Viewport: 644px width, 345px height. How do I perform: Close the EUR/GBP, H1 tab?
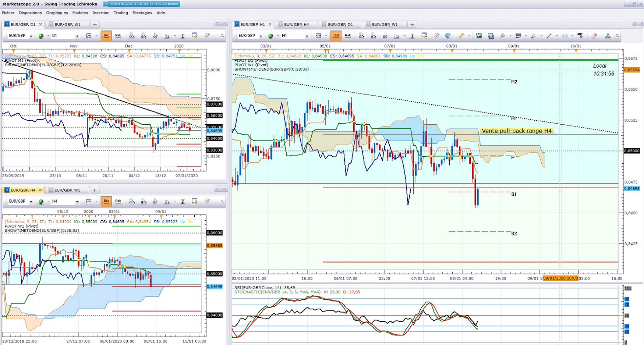(x=270, y=25)
